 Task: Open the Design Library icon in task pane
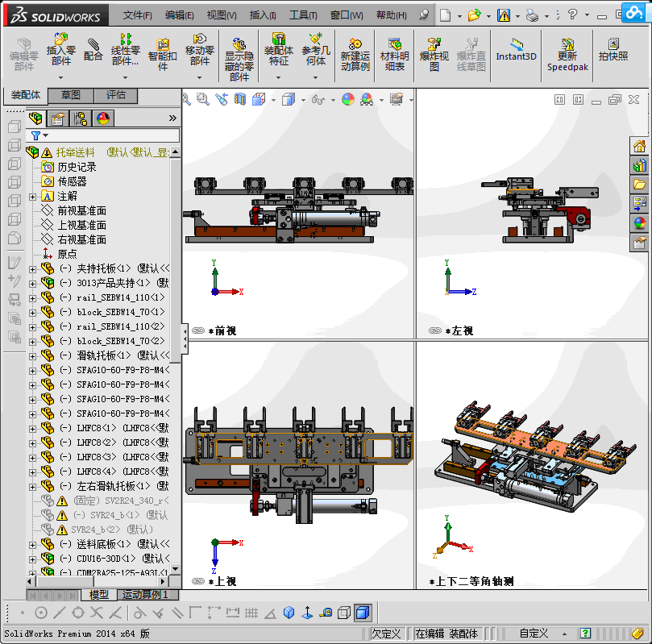pos(640,165)
